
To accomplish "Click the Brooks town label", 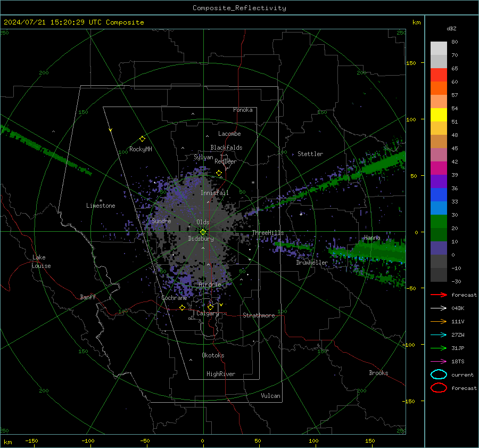I will point(378,373).
